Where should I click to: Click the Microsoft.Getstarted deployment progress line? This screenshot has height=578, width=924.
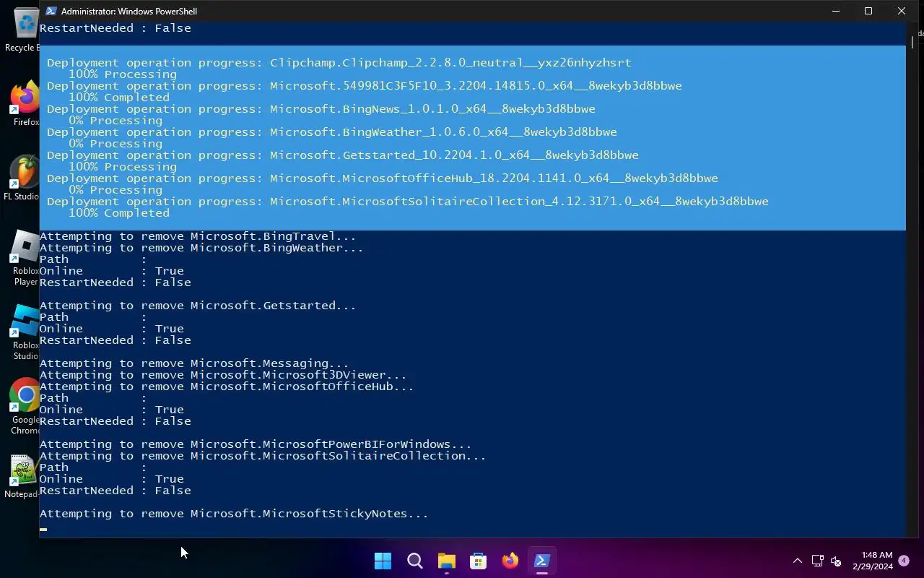click(x=343, y=155)
